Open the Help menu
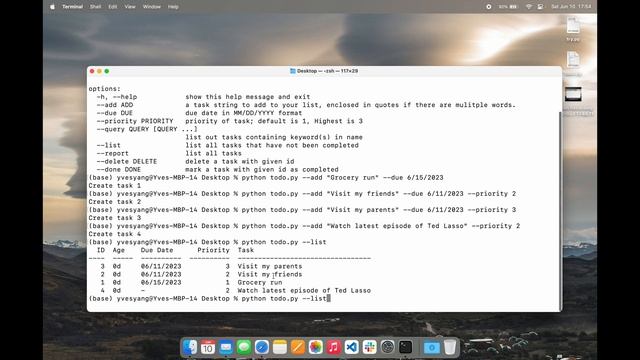This screenshot has height=360, width=640. [x=173, y=7]
